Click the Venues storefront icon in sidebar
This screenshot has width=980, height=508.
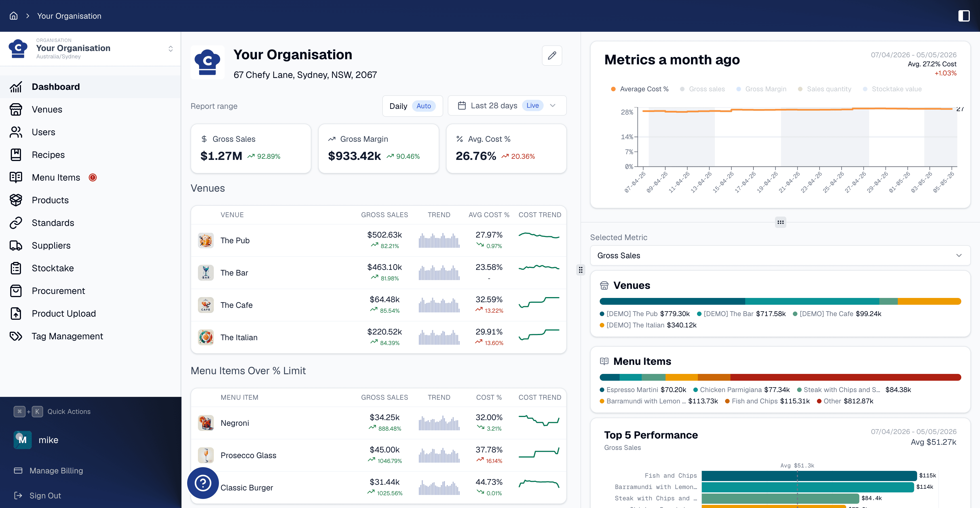pos(16,109)
